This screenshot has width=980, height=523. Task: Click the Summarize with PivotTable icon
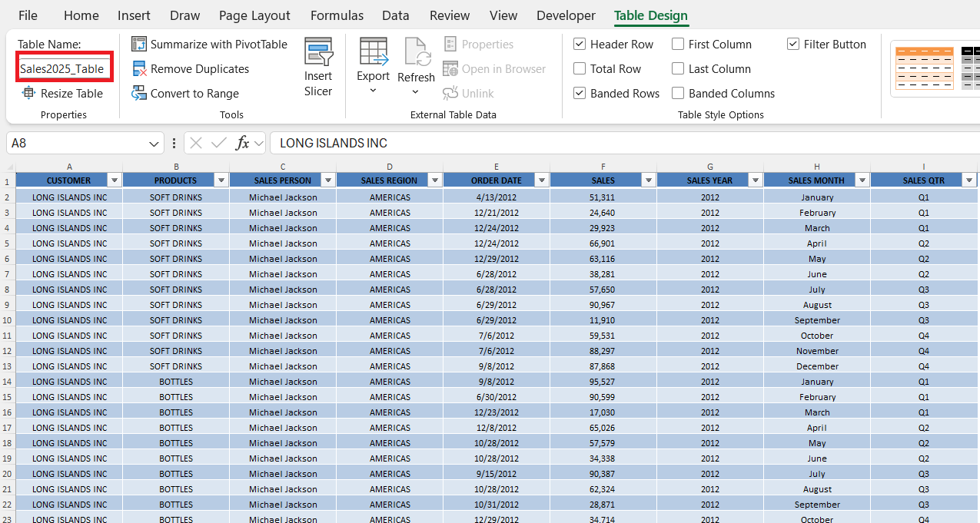[139, 44]
